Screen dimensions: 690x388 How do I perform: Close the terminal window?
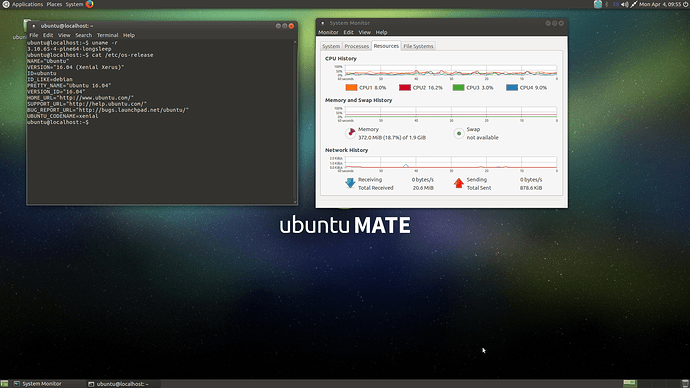291,26
